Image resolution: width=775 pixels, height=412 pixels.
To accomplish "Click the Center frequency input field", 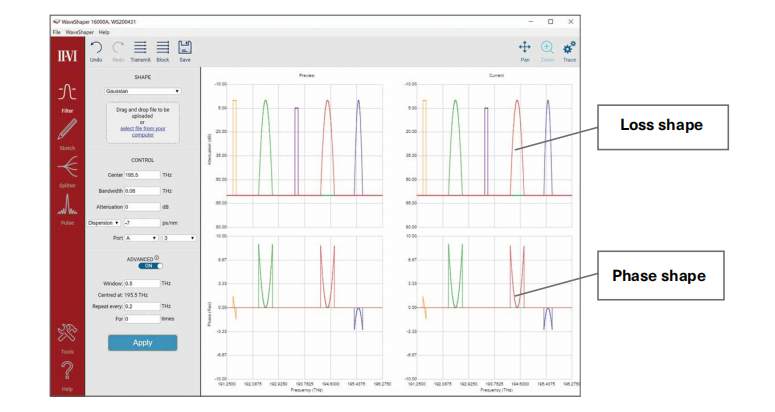I will tap(142, 175).
